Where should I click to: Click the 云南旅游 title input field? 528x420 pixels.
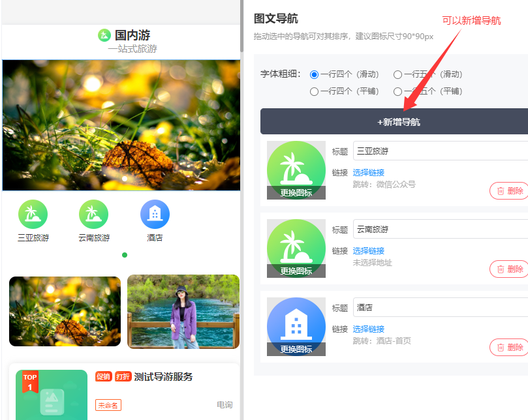441,230
